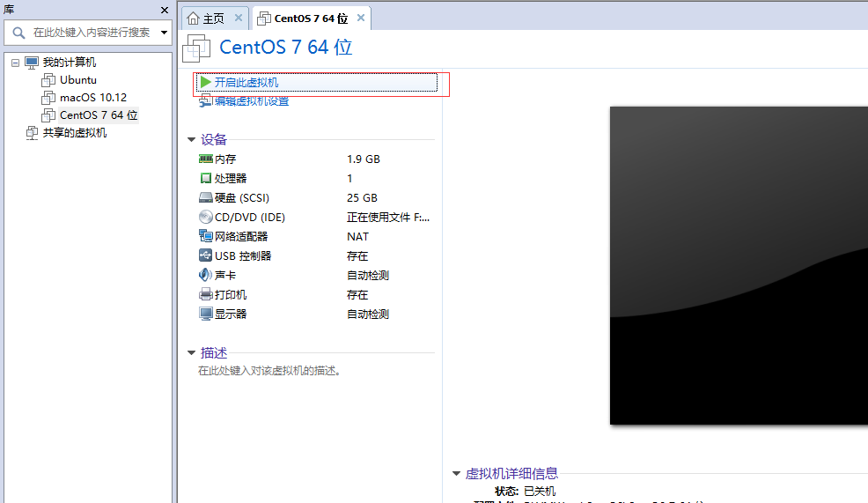Screen dimensions: 868x503
Task: Click the VM icon on CentOS 7 tab
Action: (264, 18)
